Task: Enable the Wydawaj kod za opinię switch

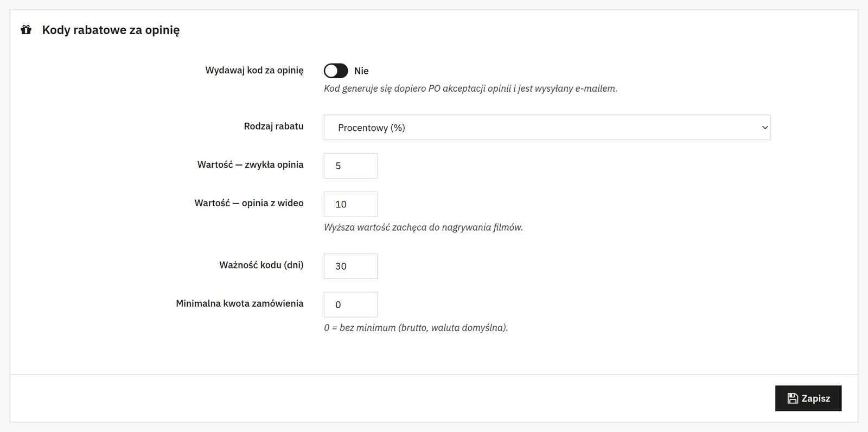Action: [x=336, y=71]
